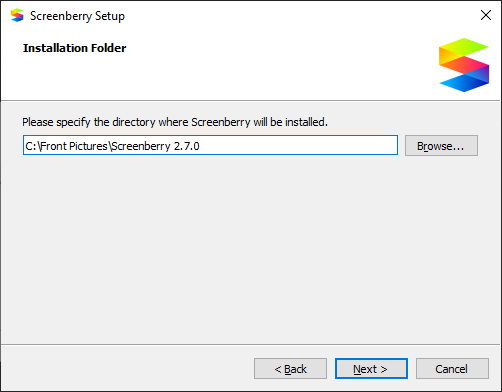Click the blank footer area left of Back
This screenshot has width=502, height=392.
pos(127,368)
